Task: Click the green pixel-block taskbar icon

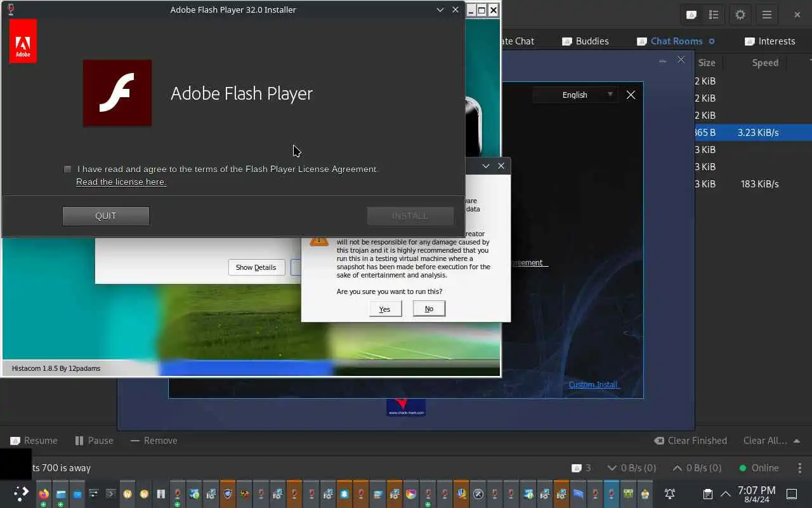Action: pos(628,493)
